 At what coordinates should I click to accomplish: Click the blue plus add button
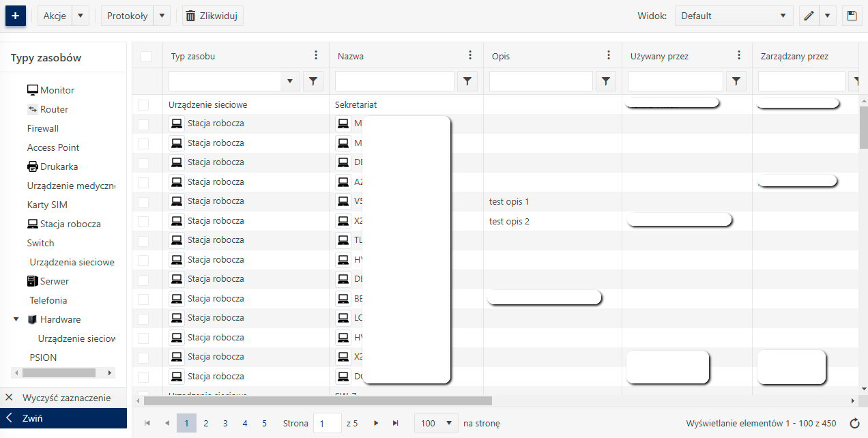point(15,16)
